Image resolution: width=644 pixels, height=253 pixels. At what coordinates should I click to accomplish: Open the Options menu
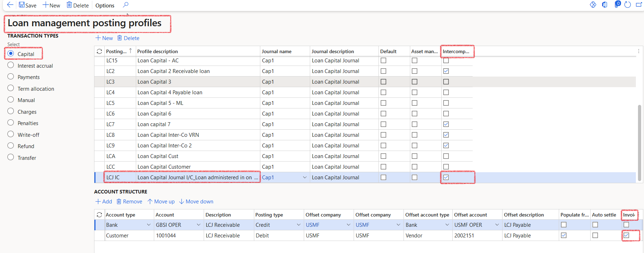point(105,5)
